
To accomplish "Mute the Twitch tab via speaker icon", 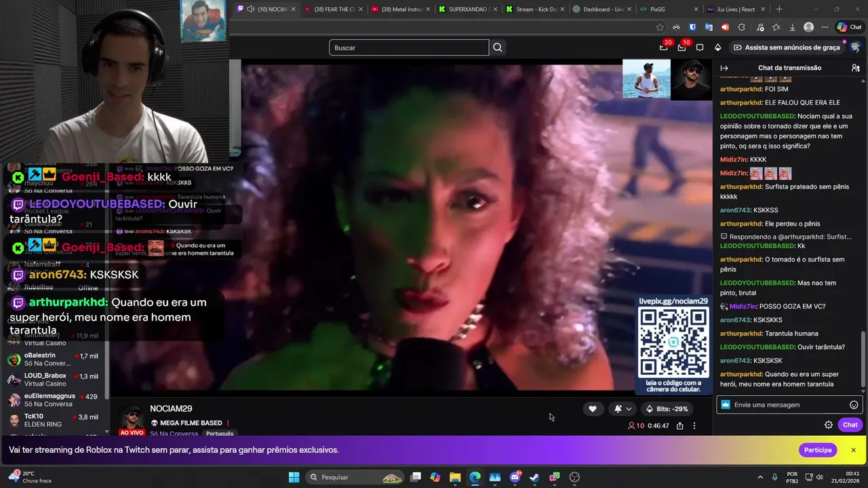I will (x=250, y=9).
